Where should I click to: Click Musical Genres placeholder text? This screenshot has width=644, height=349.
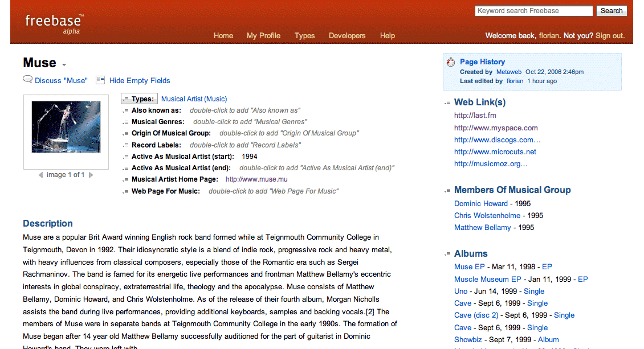click(250, 122)
